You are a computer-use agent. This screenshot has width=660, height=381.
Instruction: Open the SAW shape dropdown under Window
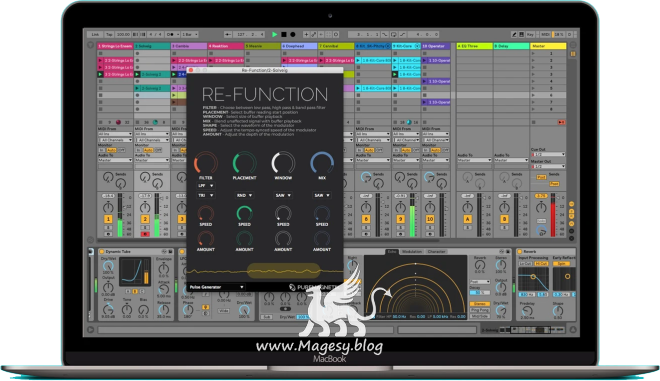click(283, 195)
